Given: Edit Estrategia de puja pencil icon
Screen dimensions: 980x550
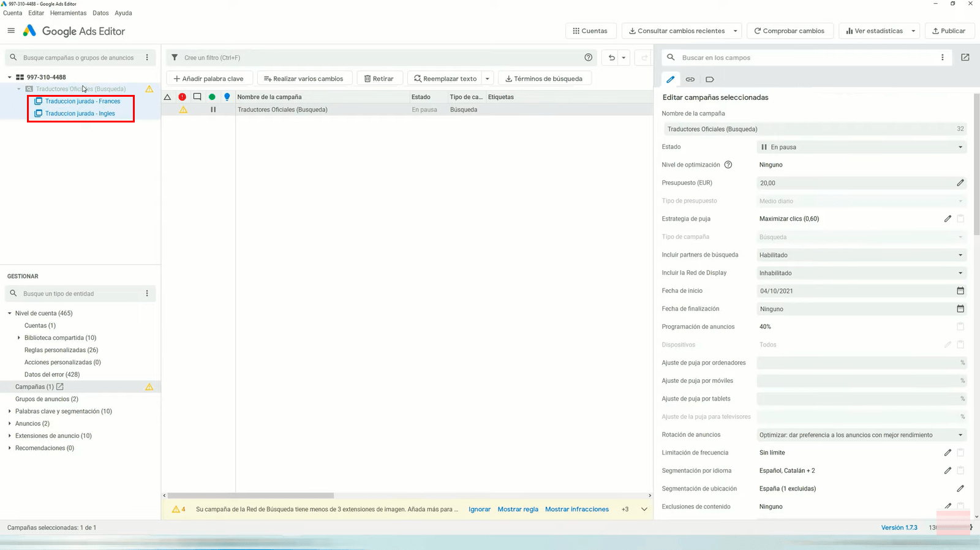Looking at the screenshot, I should (948, 219).
